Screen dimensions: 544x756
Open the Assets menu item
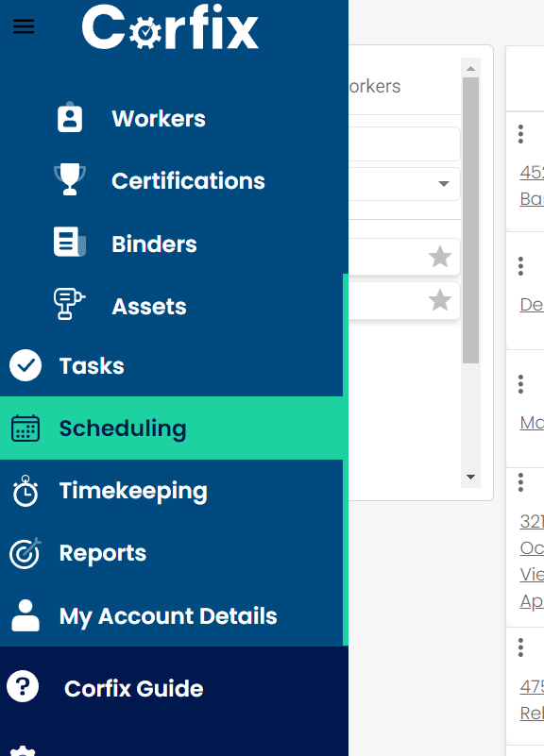pyautogui.click(x=149, y=307)
